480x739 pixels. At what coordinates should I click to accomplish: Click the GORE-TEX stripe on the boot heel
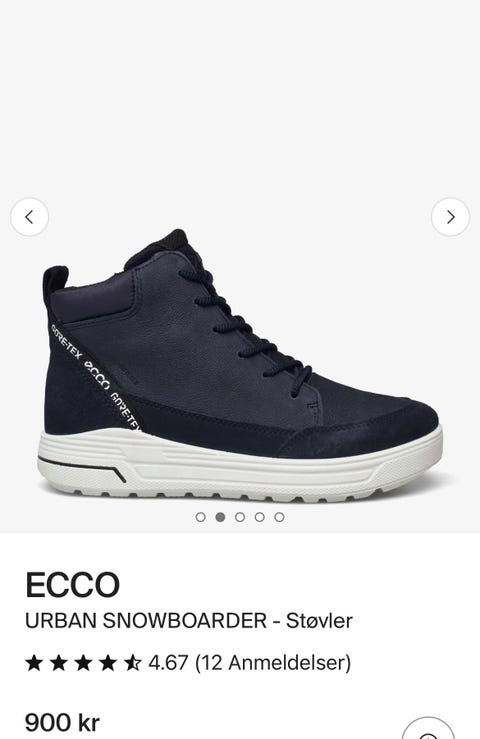96,377
